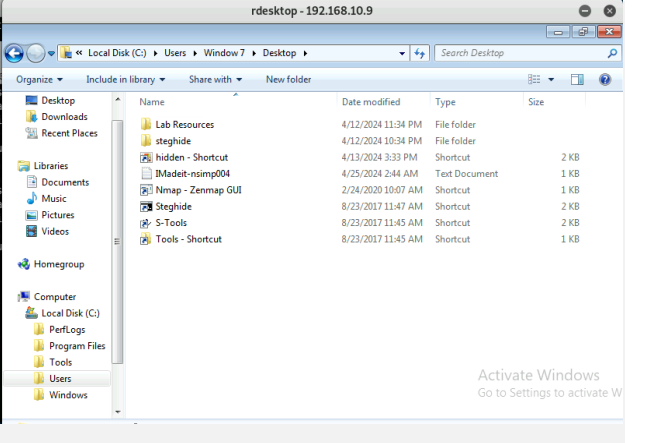Click the New folder button
Viewport: 647px width, 443px height.
point(288,79)
